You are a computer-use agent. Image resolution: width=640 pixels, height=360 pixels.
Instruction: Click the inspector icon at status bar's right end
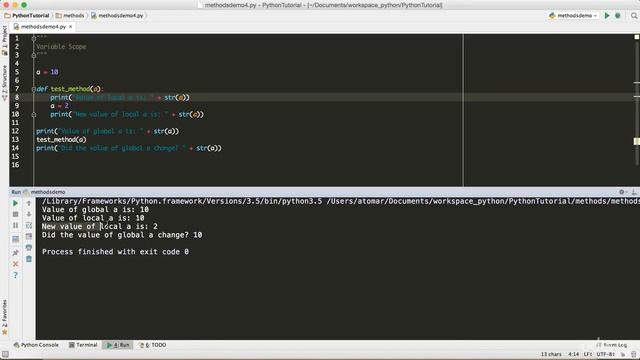(x=634, y=354)
